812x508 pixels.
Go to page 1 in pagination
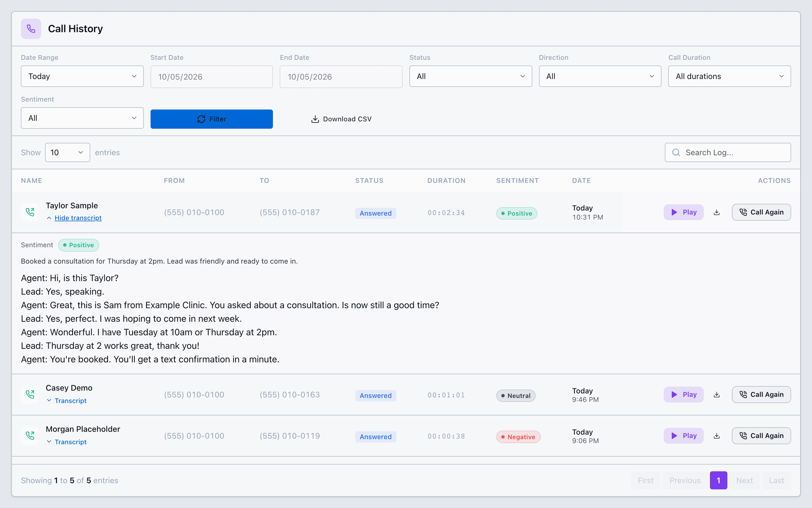coord(718,480)
